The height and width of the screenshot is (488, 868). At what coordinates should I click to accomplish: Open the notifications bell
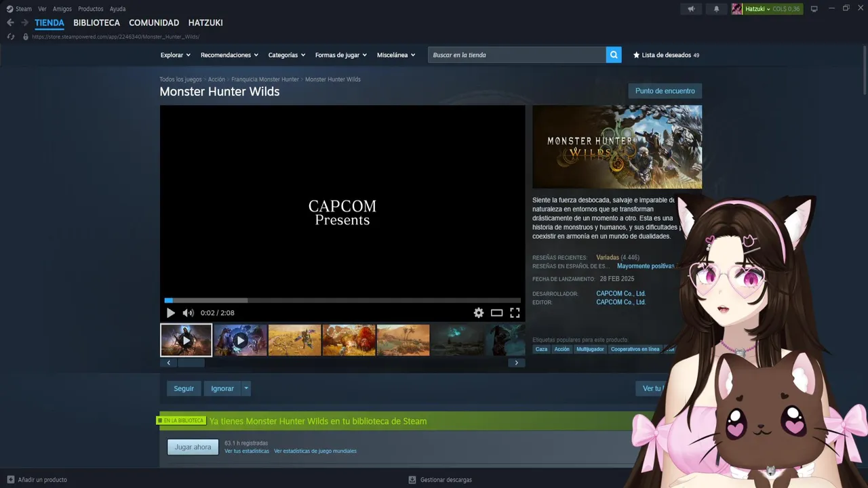716,9
